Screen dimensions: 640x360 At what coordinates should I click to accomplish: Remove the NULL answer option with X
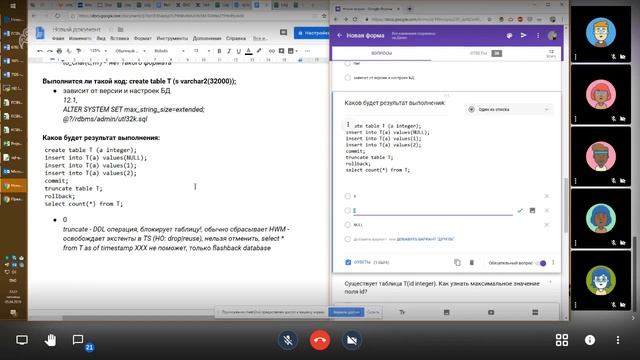pos(547,225)
